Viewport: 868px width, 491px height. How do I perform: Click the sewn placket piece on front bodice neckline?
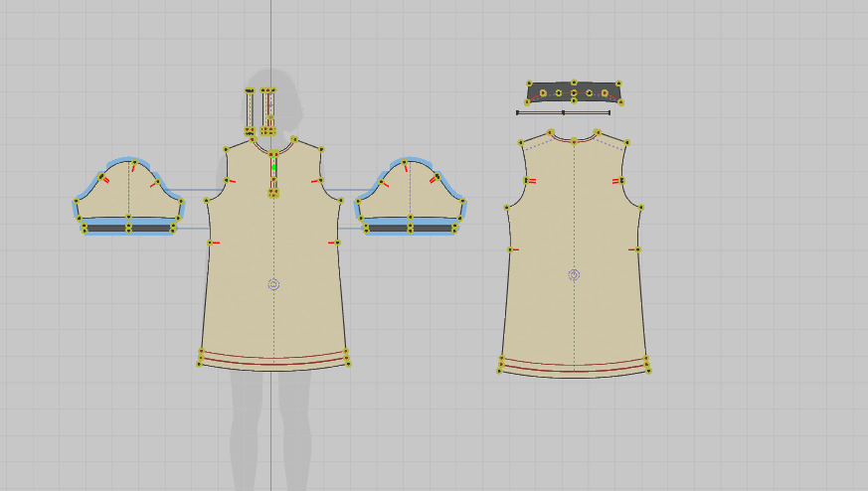coord(273,173)
